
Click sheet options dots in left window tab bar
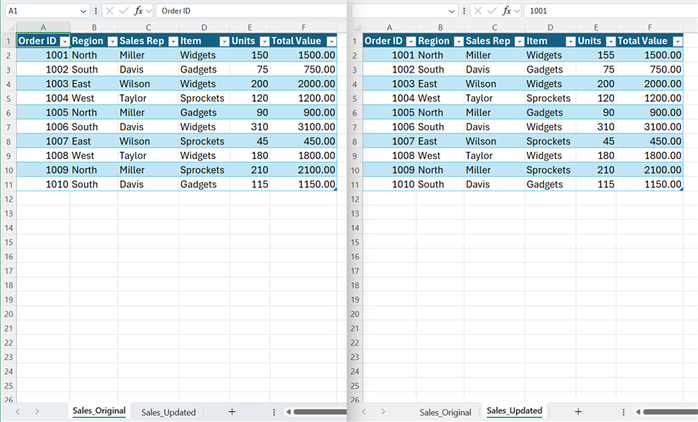pyautogui.click(x=274, y=412)
